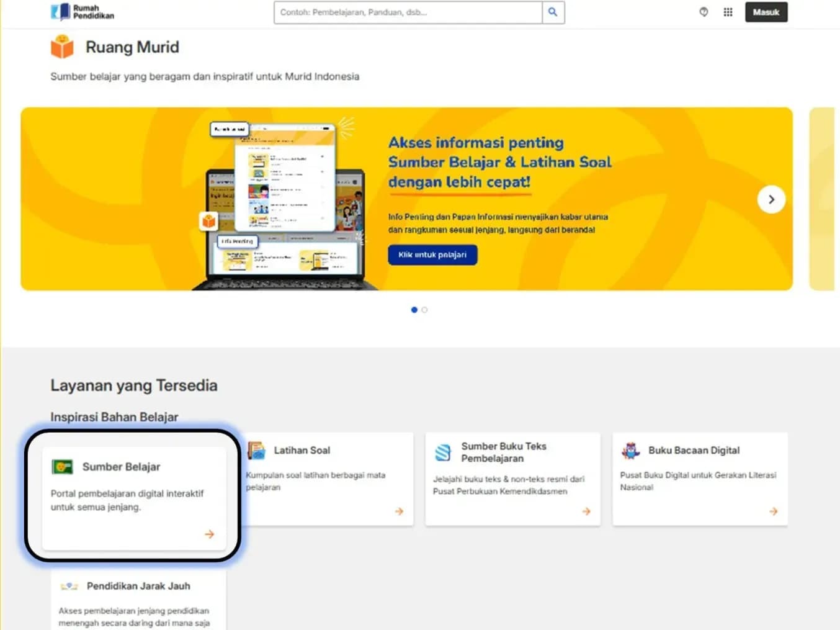Open the help icon in header
Image resolution: width=840 pixels, height=630 pixels.
(x=704, y=12)
